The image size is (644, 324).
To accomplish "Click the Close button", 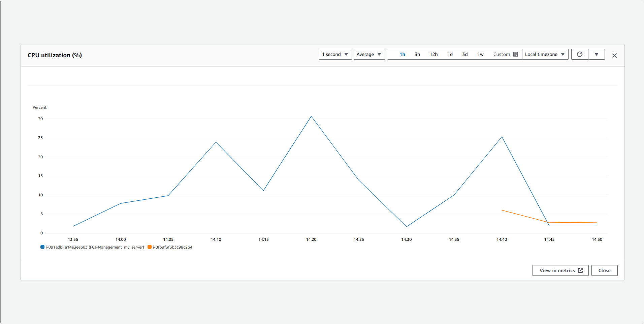I will pyautogui.click(x=604, y=270).
